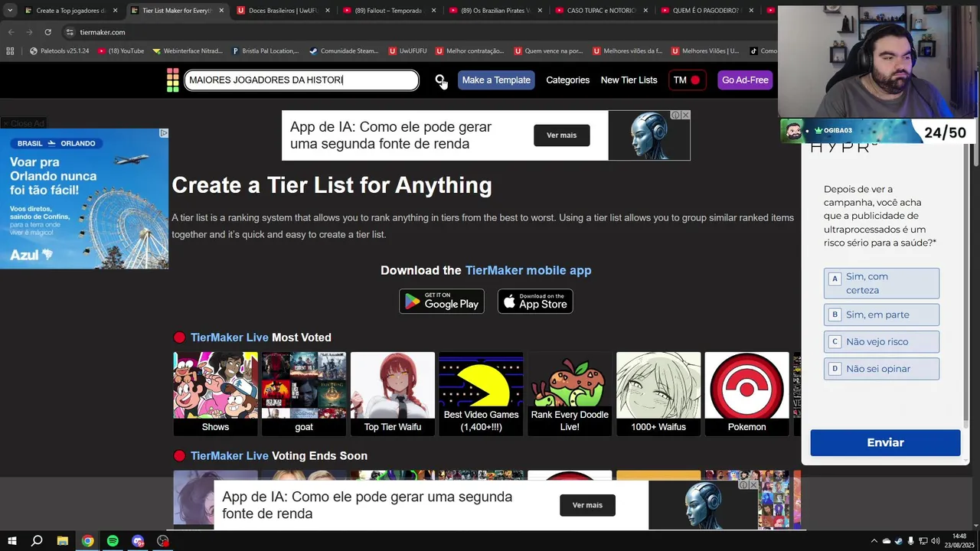Screen dimensions: 980x551
Task: Click TierMaker mobile app link
Action: point(528,270)
